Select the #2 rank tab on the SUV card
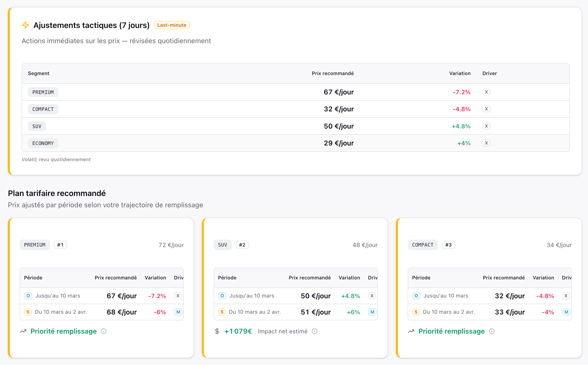Image resolution: width=588 pixels, height=365 pixels. point(242,245)
